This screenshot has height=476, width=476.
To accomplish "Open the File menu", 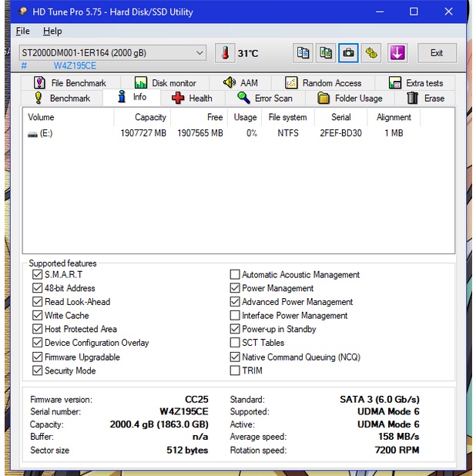I will [23, 31].
